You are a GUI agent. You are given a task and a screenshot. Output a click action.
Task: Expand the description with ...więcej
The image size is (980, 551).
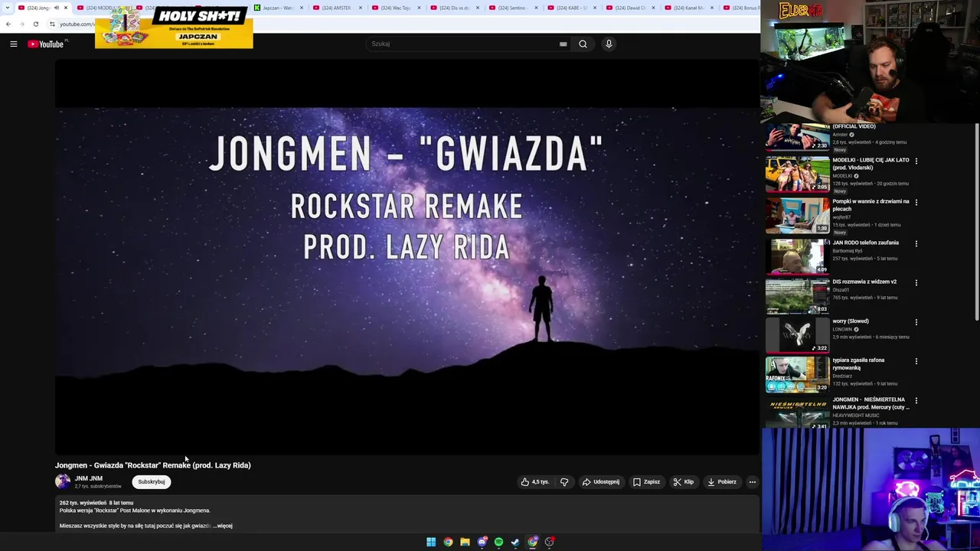coord(223,526)
